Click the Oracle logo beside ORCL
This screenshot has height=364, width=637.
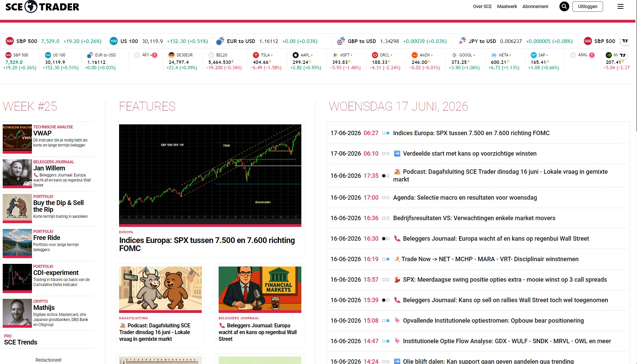coord(375,55)
